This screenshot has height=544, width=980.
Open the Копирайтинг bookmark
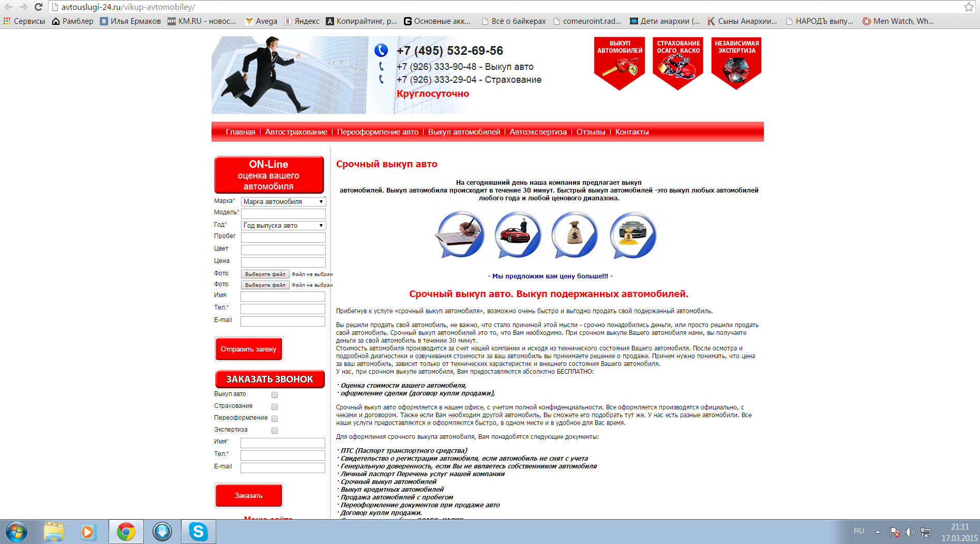[361, 21]
